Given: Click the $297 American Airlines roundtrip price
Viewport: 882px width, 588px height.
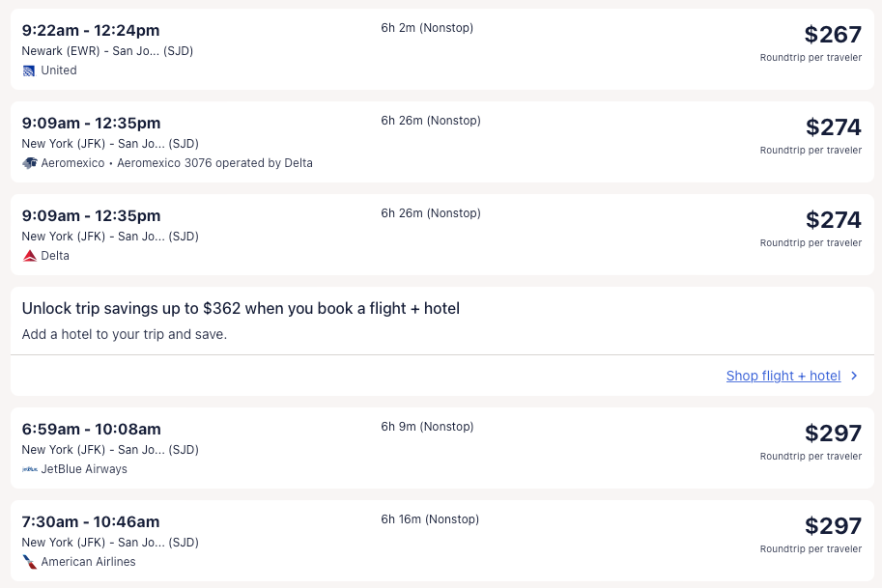Looking at the screenshot, I should (x=832, y=526).
